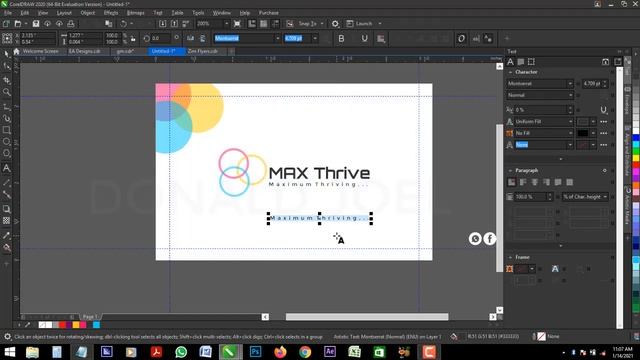The height and width of the screenshot is (360, 640).
Task: Open the Options gear icon
Action: pyautogui.click(x=335, y=24)
